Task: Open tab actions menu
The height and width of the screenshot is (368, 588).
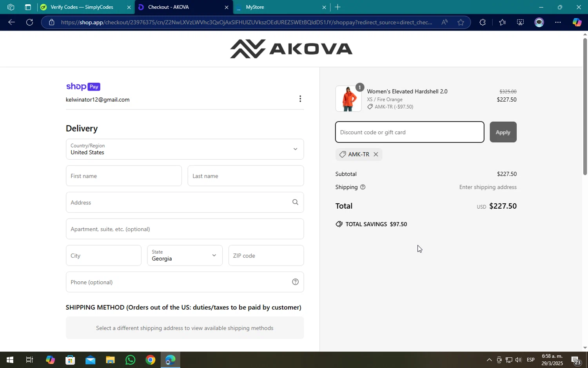Action: (x=28, y=7)
